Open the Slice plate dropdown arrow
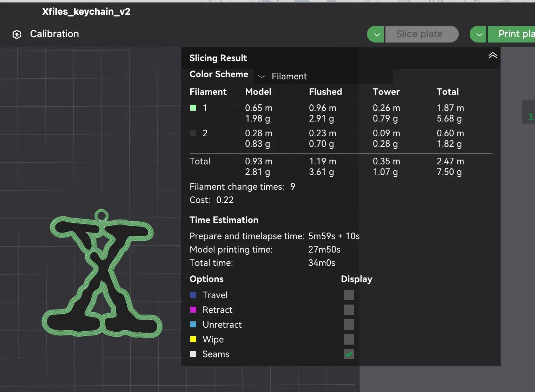This screenshot has width=535, height=392. click(x=376, y=34)
